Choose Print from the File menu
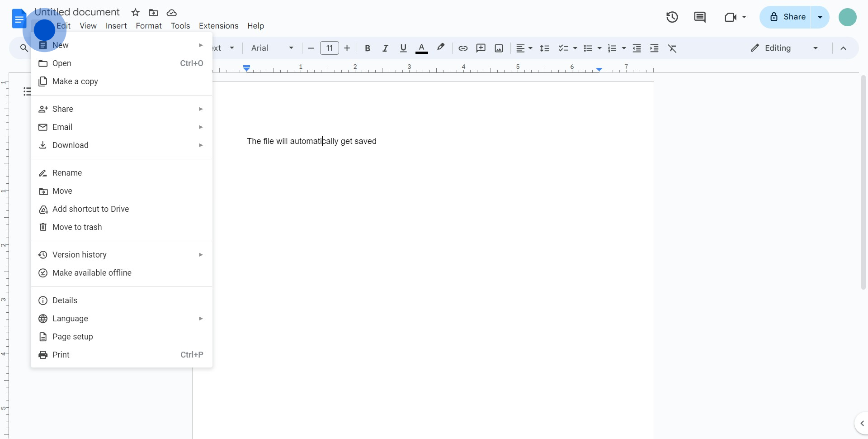868x439 pixels. click(x=122, y=355)
